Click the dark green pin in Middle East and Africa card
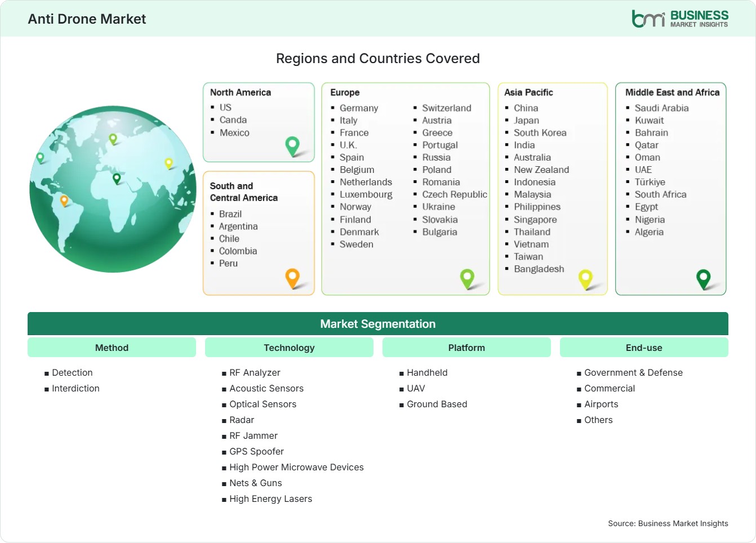Image resolution: width=756 pixels, height=543 pixels. tap(704, 279)
